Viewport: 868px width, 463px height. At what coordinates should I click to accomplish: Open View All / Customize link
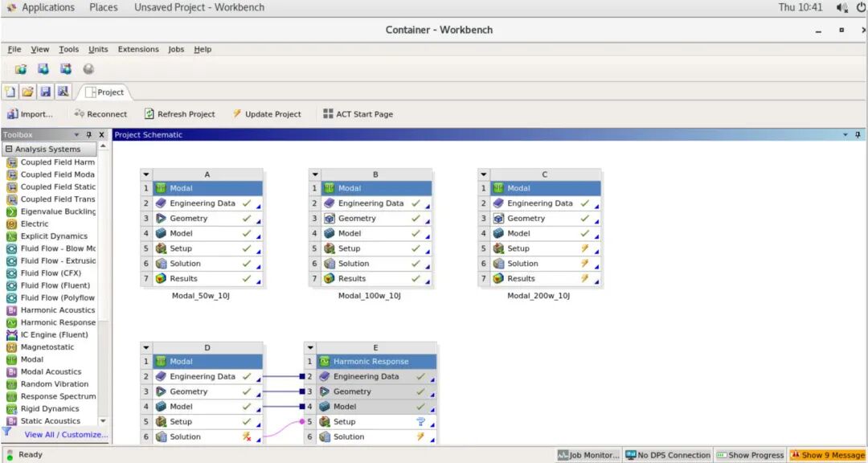pyautogui.click(x=67, y=435)
